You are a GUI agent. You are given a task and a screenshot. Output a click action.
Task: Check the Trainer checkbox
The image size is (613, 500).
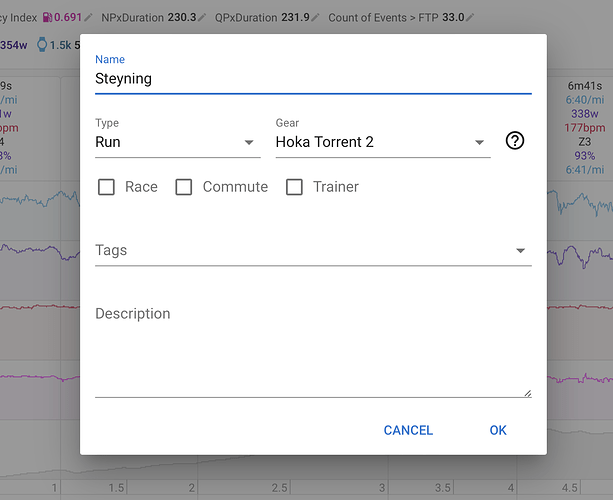coord(294,187)
